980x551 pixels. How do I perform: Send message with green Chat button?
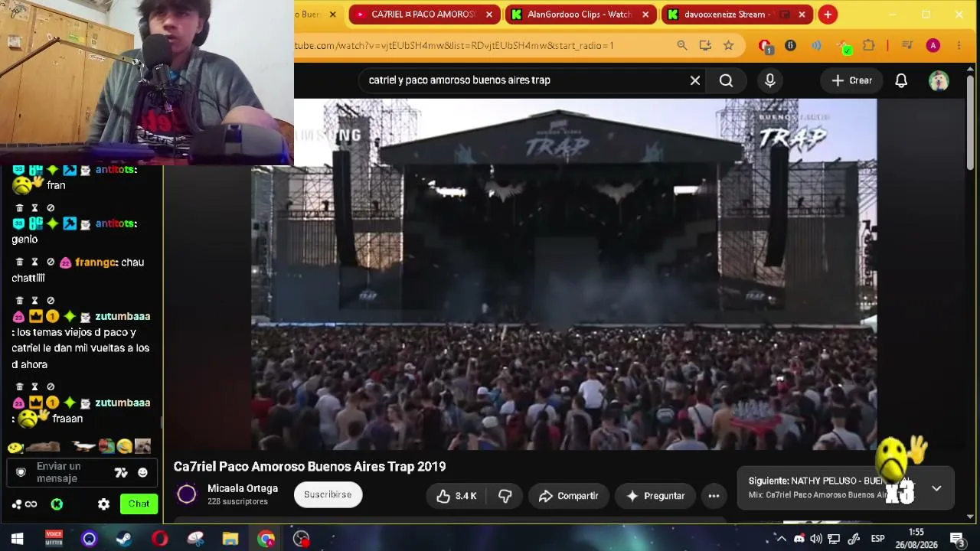[x=139, y=504]
